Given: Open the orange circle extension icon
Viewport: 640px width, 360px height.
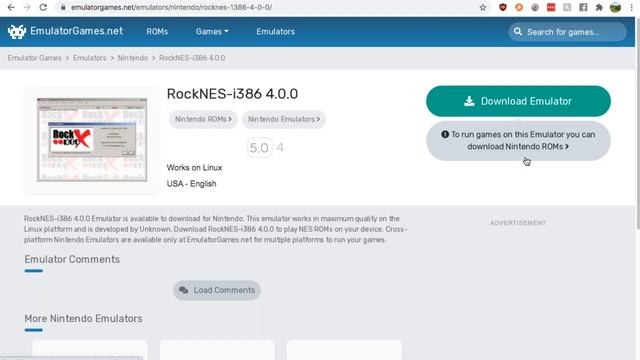Looking at the screenshot, I should point(519,7).
